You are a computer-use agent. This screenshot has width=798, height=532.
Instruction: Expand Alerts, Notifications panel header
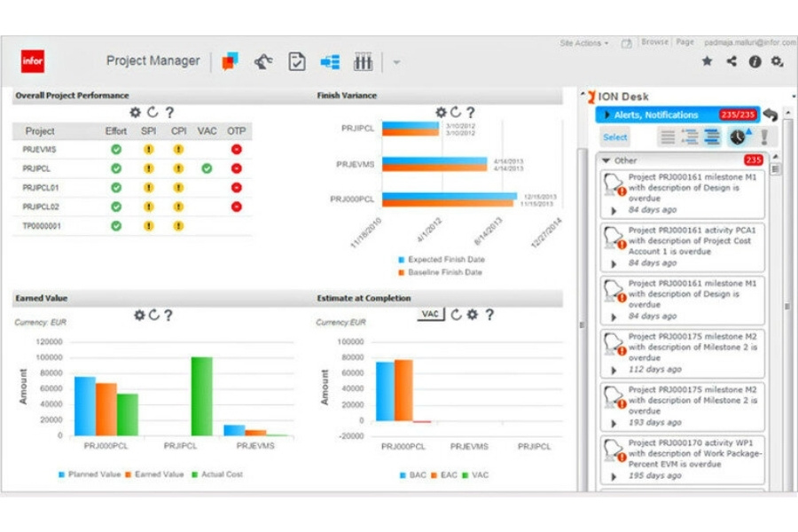pyautogui.click(x=677, y=114)
